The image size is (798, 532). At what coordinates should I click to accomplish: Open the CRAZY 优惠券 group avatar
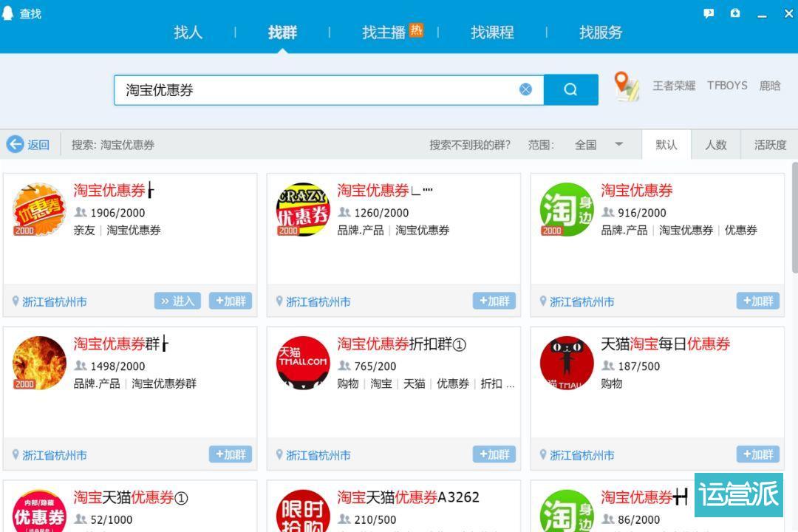tap(303, 209)
